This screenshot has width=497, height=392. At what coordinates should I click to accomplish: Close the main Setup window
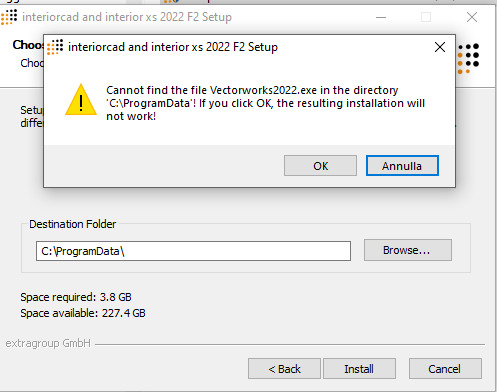pyautogui.click(x=472, y=17)
